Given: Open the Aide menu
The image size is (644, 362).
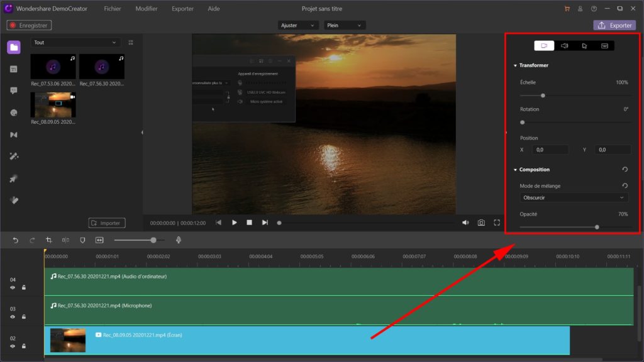Looking at the screenshot, I should pyautogui.click(x=214, y=9).
